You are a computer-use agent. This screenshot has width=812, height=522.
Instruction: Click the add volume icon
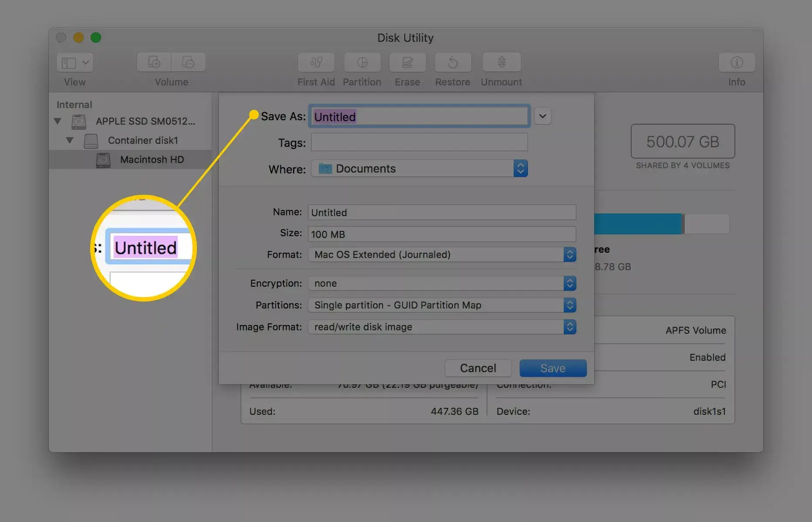coord(154,63)
